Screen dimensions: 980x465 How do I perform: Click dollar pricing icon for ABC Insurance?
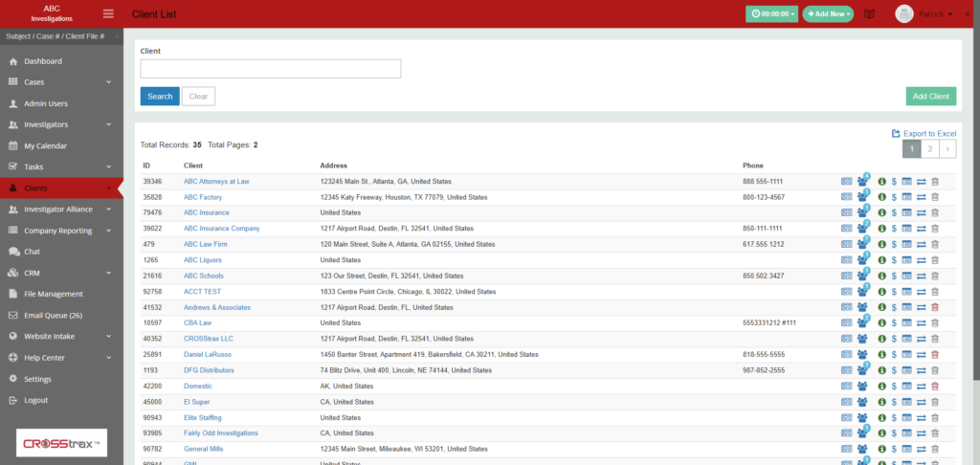click(x=895, y=212)
